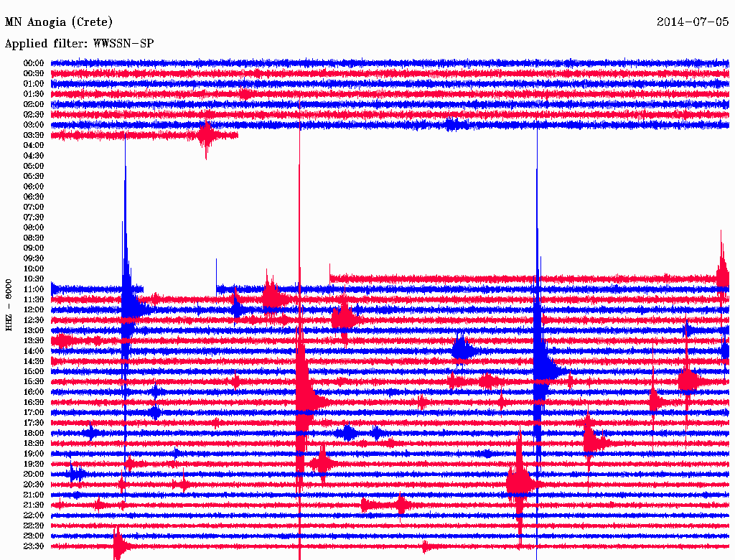Select the 05:00 time label
Image resolution: width=735 pixels, height=560 pixels.
click(33, 166)
